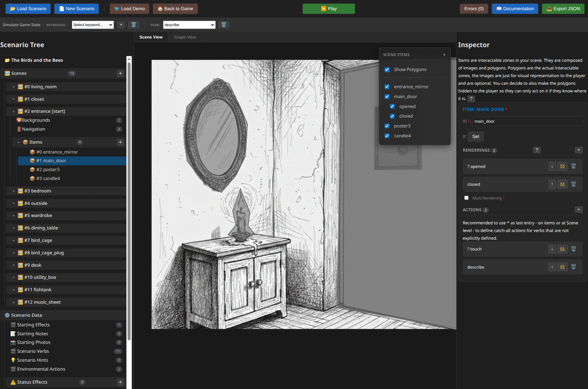
Task: Open Starting Effects in Scenario Data
Action: (66, 325)
